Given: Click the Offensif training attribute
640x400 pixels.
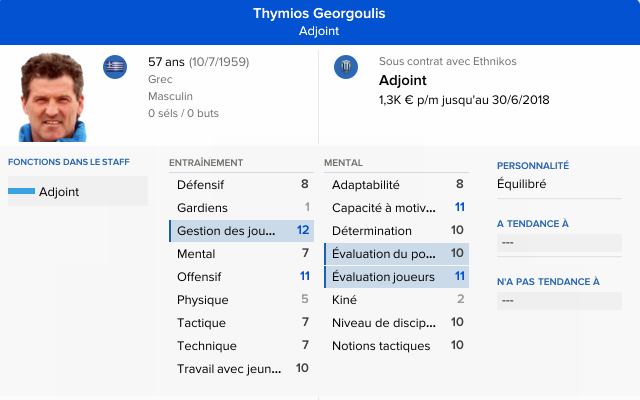Looking at the screenshot, I should pos(241,277).
